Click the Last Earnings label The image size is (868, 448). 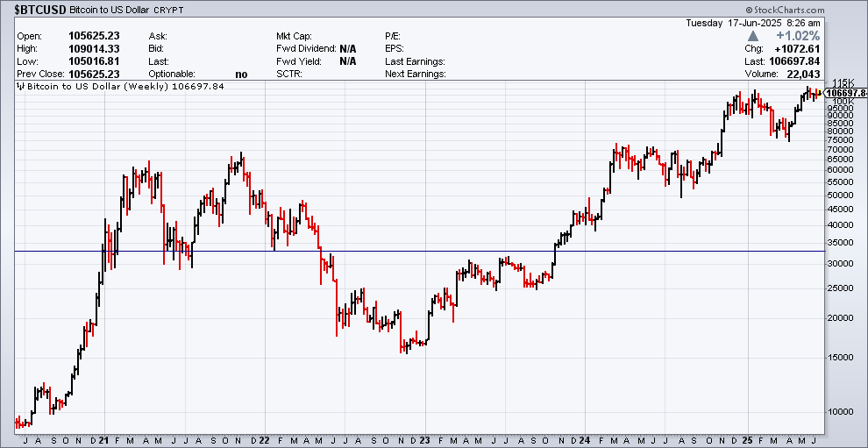(416, 61)
